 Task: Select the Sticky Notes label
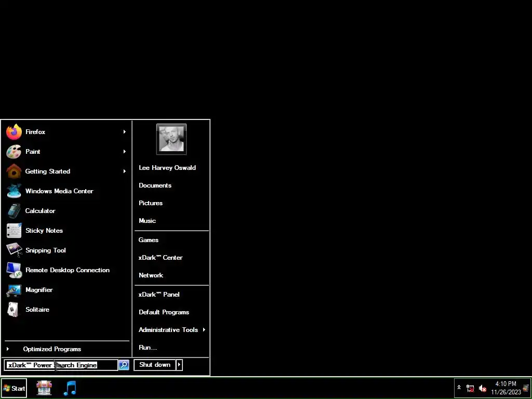click(x=44, y=231)
